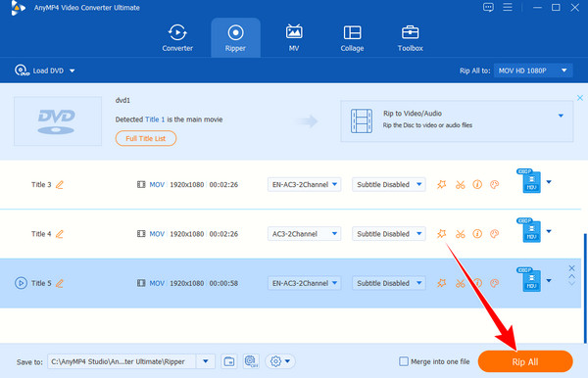588x378 pixels.
Task: Open the edit effects icon for Title 3
Action: (441, 184)
